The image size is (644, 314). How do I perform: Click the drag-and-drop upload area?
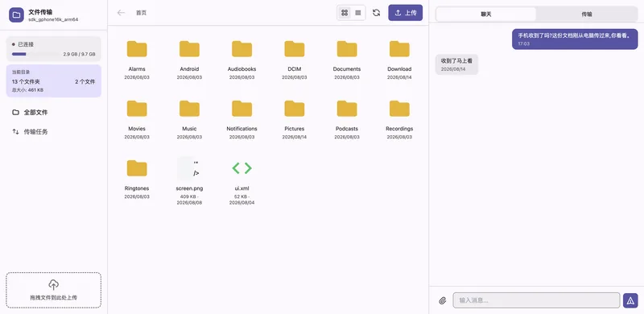point(53,290)
